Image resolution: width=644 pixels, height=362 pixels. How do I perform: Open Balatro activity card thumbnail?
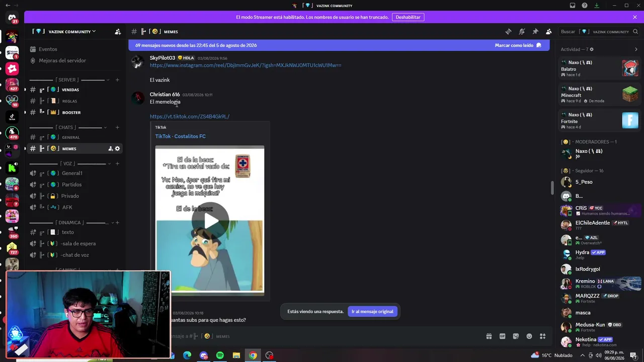coord(630,68)
